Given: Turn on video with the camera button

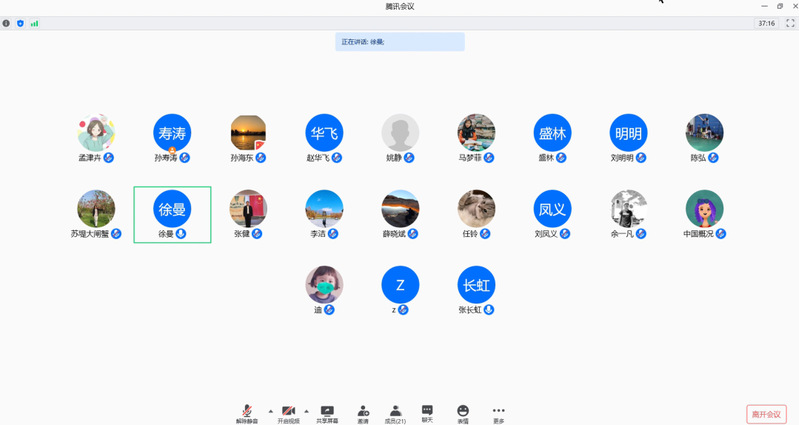Looking at the screenshot, I should click(x=288, y=412).
